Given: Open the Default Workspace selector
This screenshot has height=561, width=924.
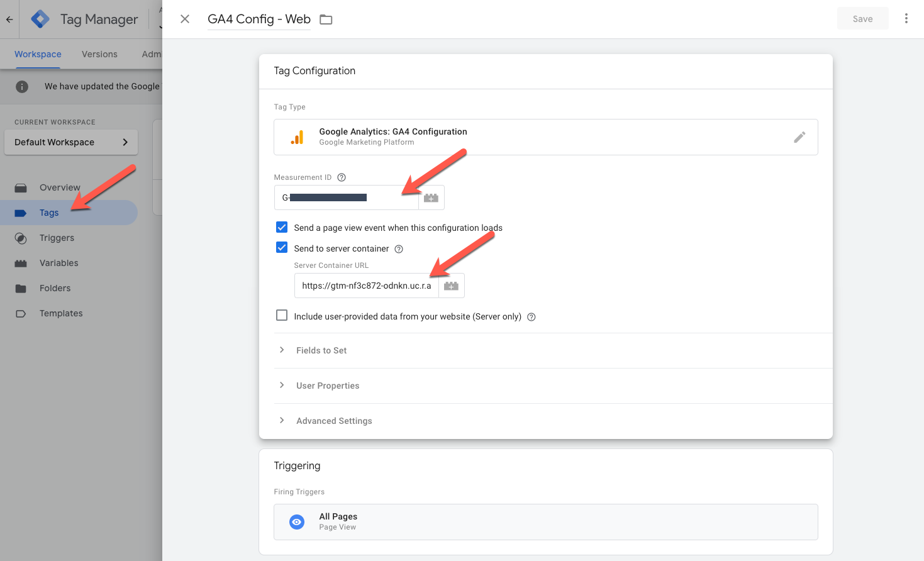Looking at the screenshot, I should tap(71, 142).
